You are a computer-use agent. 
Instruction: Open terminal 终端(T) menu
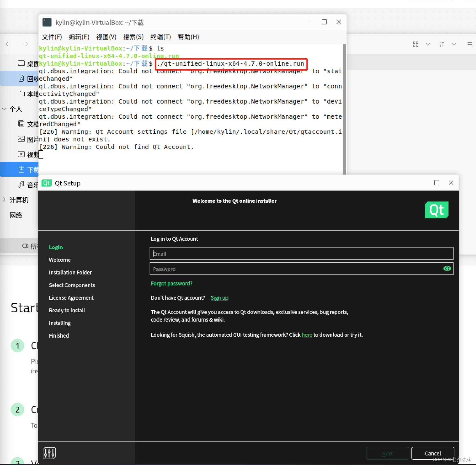point(161,37)
